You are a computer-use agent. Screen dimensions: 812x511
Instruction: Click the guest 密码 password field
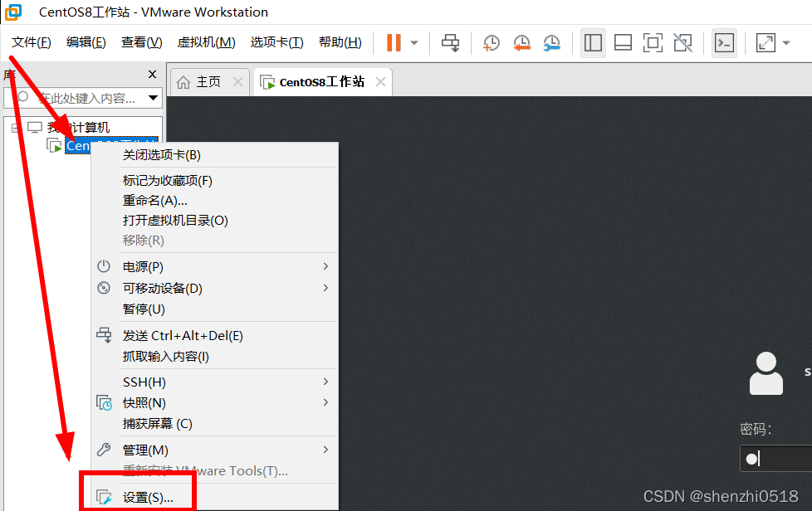click(775, 458)
